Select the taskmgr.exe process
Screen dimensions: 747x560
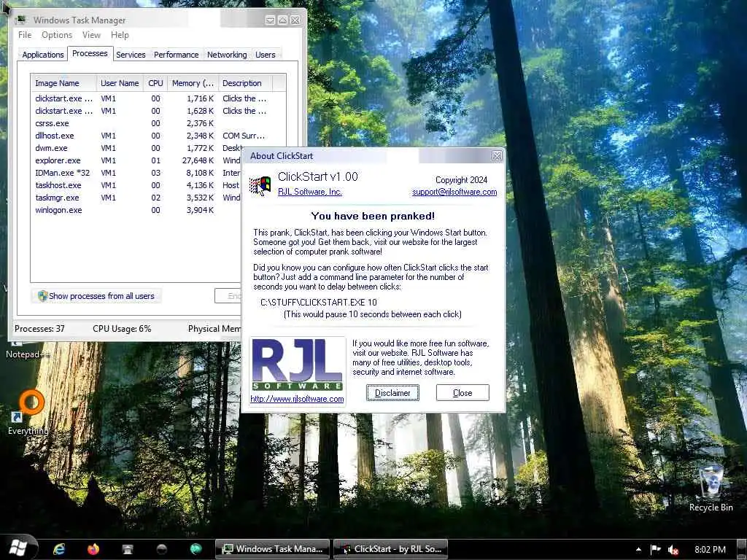(x=137, y=198)
